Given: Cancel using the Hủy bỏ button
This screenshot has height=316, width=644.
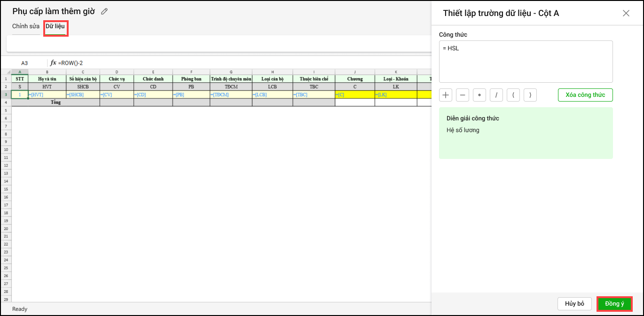Looking at the screenshot, I should (574, 304).
